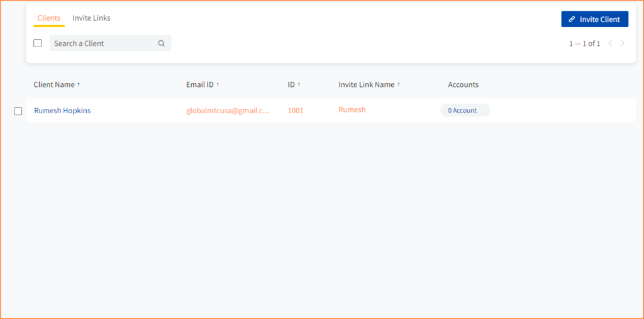Click the Invite Link Name header text
644x319 pixels.
click(367, 85)
